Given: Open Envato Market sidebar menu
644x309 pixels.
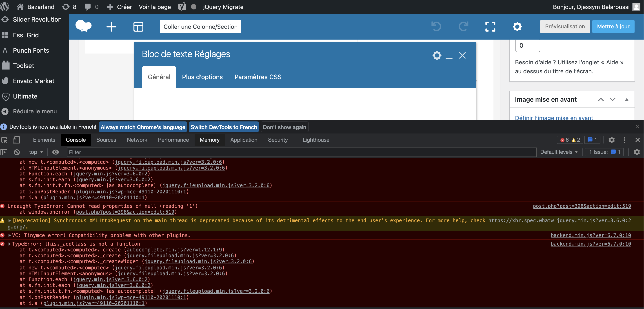Looking at the screenshot, I should [34, 81].
